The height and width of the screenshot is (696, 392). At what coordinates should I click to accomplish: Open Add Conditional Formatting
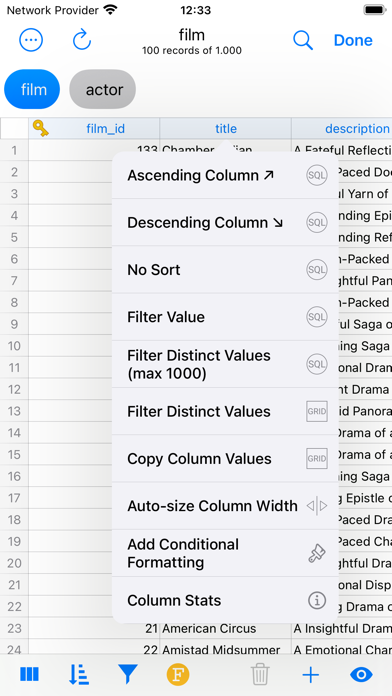click(x=225, y=553)
